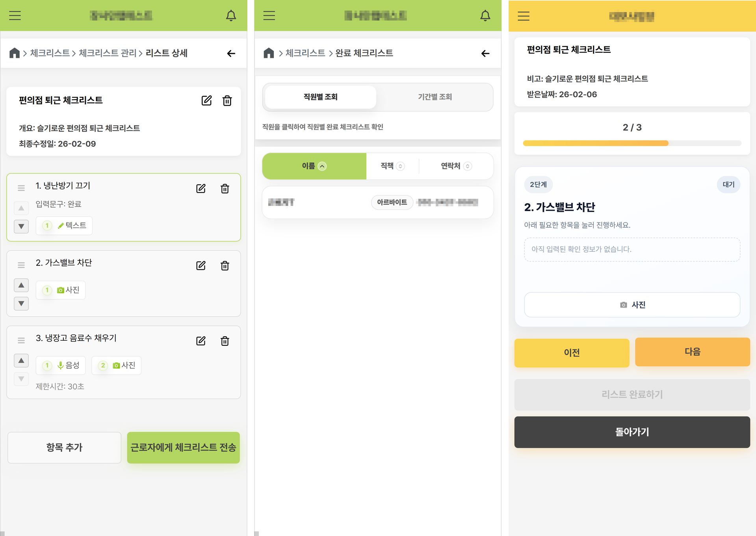Open the hamburger menu on the 리스트 상세 screen
The image size is (756, 536).
pos(15,15)
